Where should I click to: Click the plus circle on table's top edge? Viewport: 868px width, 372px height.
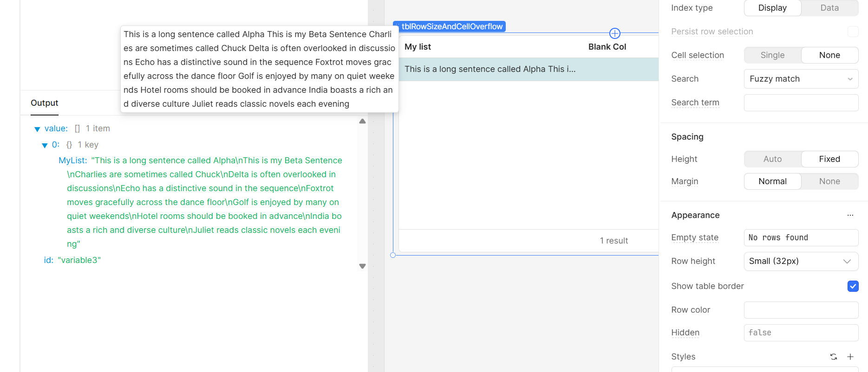614,33
